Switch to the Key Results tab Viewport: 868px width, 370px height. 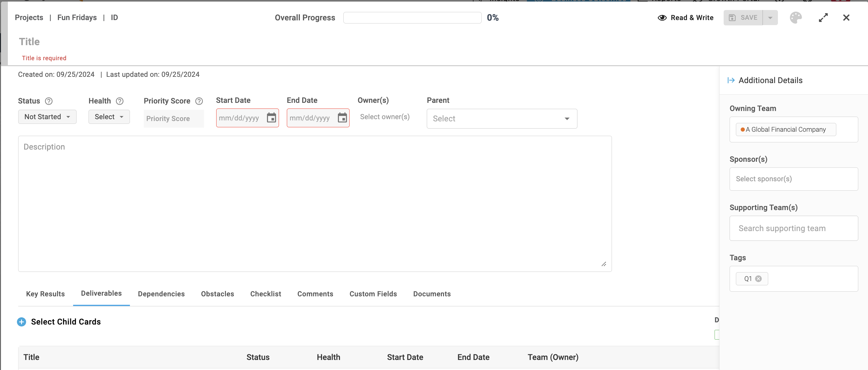pyautogui.click(x=46, y=293)
